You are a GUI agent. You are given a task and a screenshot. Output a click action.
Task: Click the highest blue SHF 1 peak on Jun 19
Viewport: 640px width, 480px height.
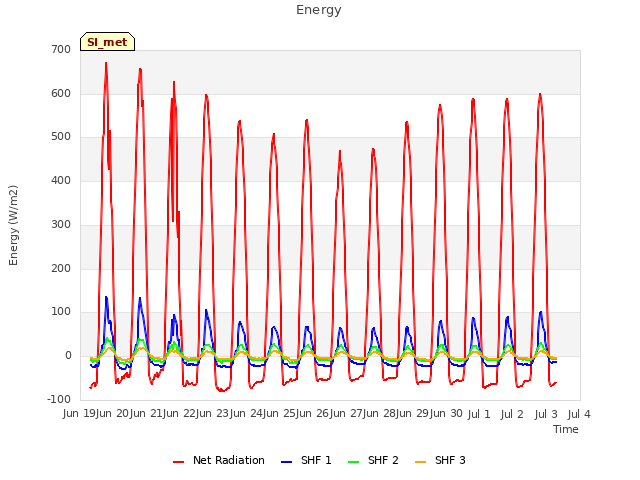[x=106, y=297]
